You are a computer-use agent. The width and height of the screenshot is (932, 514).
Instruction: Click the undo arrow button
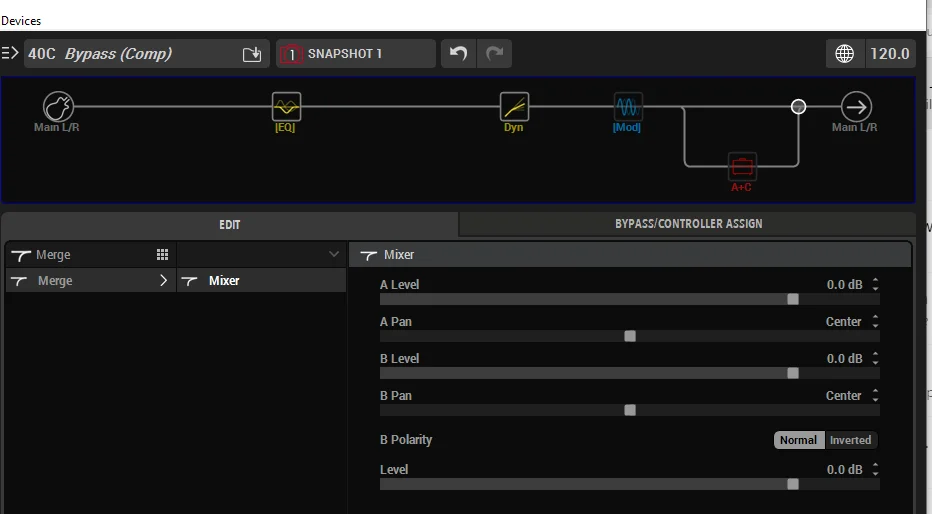pyautogui.click(x=458, y=54)
